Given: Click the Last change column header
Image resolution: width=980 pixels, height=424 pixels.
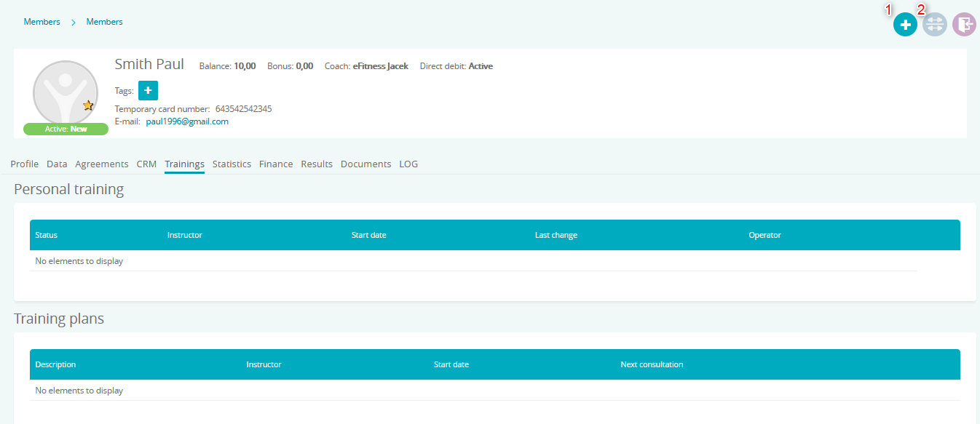Looking at the screenshot, I should point(556,235).
